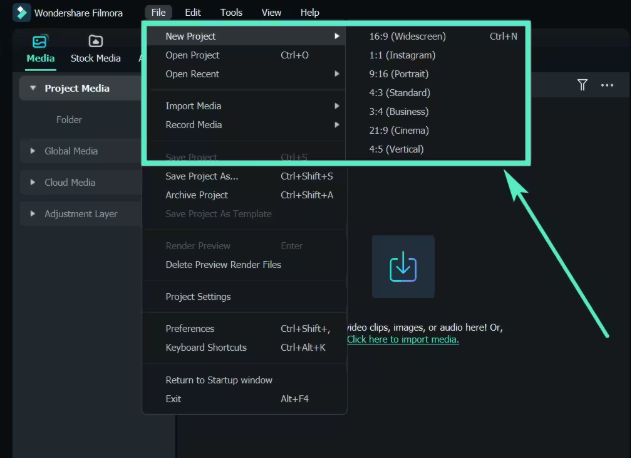Viewport: 631px width, 458px height.
Task: Click the Project Media header label
Action: 77,88
